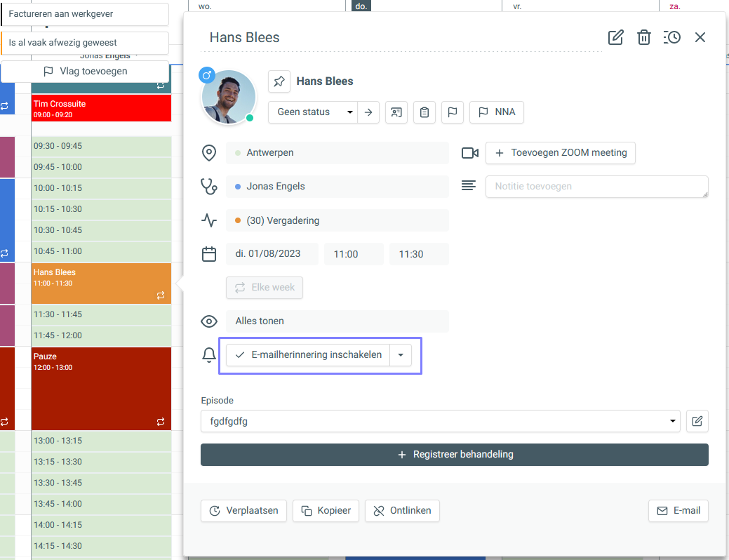Viewport: 729px width, 560px height.
Task: Click the Elke week recurrence button
Action: [264, 288]
